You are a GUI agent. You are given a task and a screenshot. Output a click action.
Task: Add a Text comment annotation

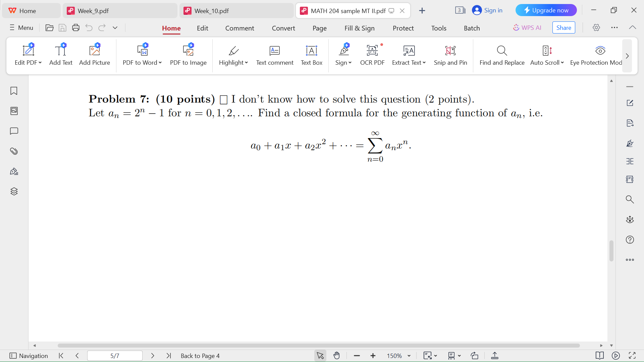(x=274, y=55)
